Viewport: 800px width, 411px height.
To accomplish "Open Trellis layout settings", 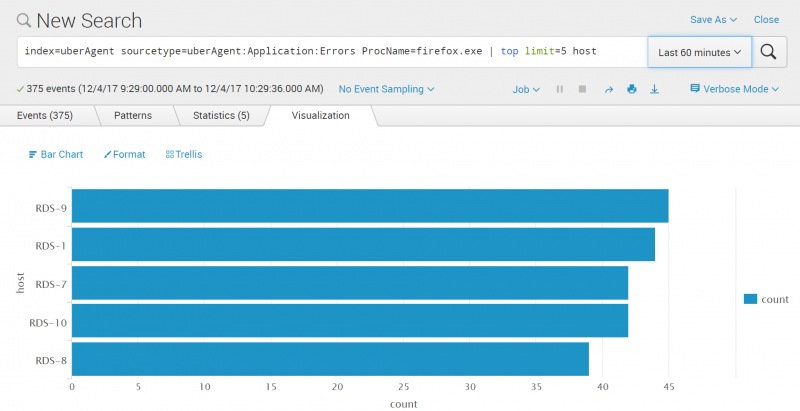I will (184, 155).
